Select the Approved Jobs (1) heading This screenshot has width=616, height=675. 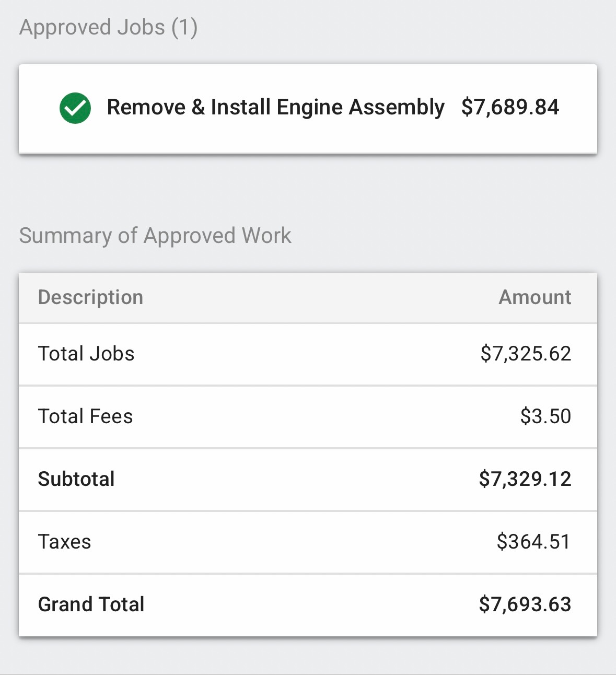tap(109, 27)
